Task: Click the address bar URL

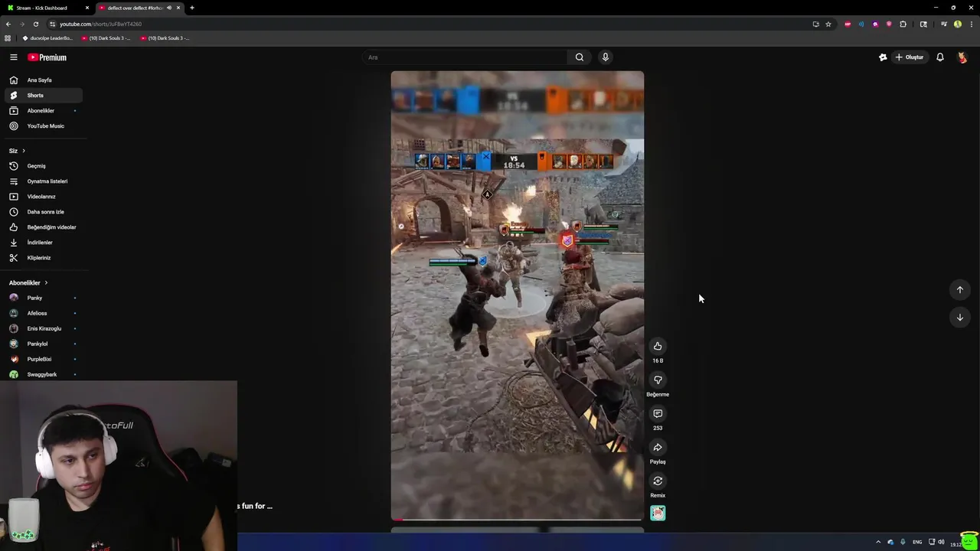Action: tap(100, 24)
